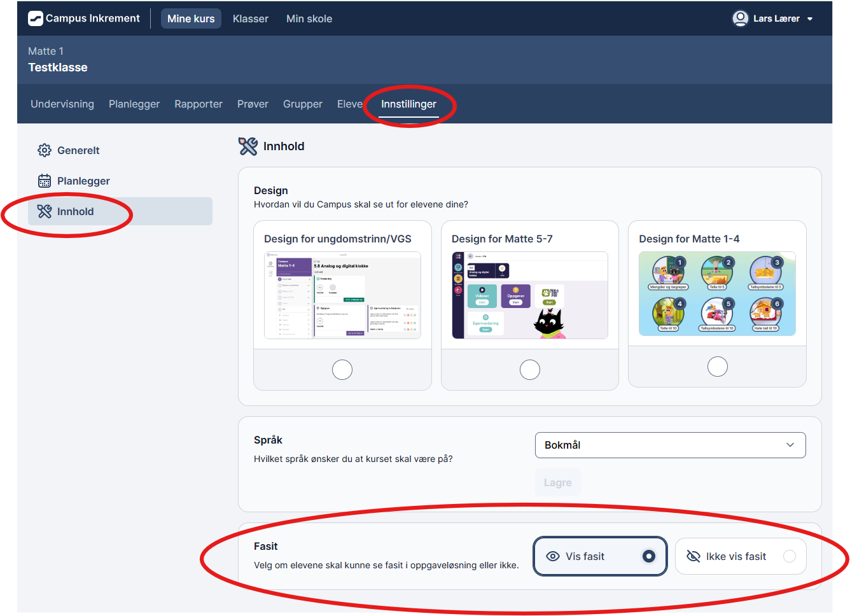Open the Klasser menu
Viewport: 850px width, 616px height.
tap(251, 18)
